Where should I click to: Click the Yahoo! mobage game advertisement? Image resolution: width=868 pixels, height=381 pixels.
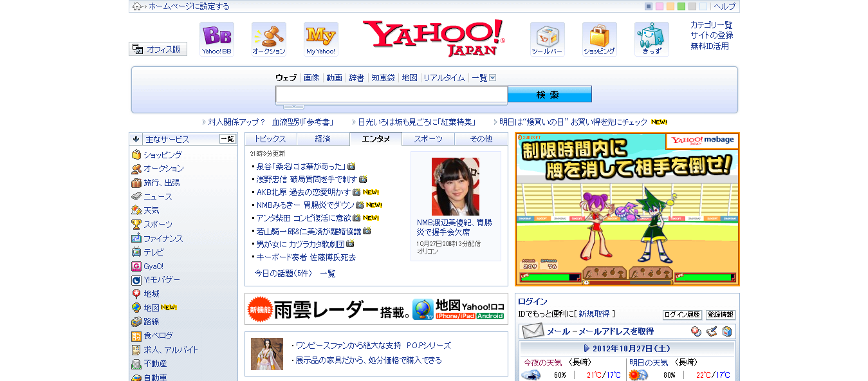click(627, 209)
